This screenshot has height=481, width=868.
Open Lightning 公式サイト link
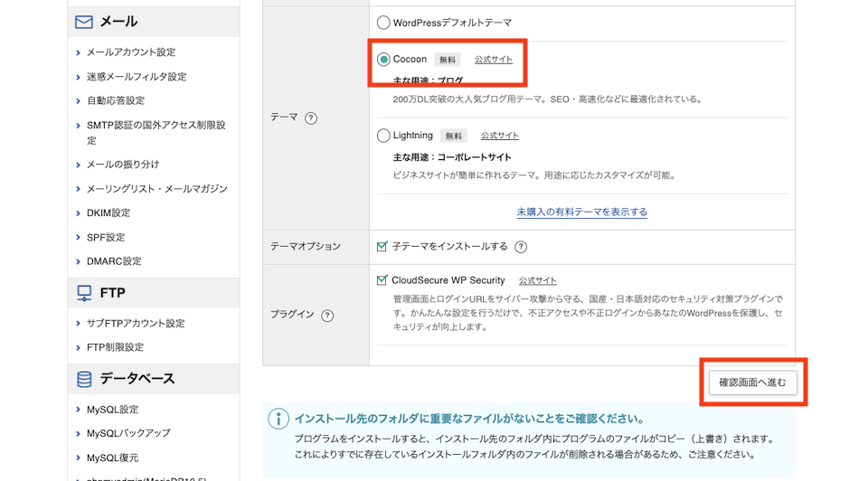499,136
